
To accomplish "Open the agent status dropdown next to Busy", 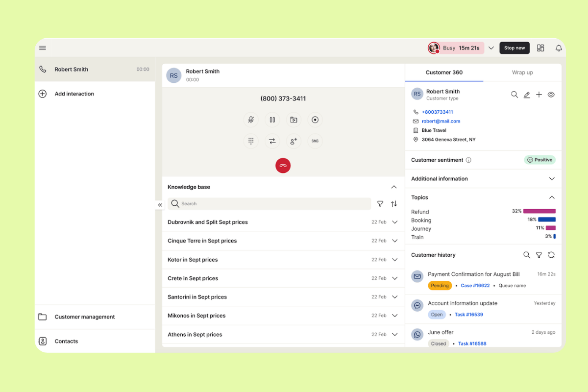I will (491, 48).
